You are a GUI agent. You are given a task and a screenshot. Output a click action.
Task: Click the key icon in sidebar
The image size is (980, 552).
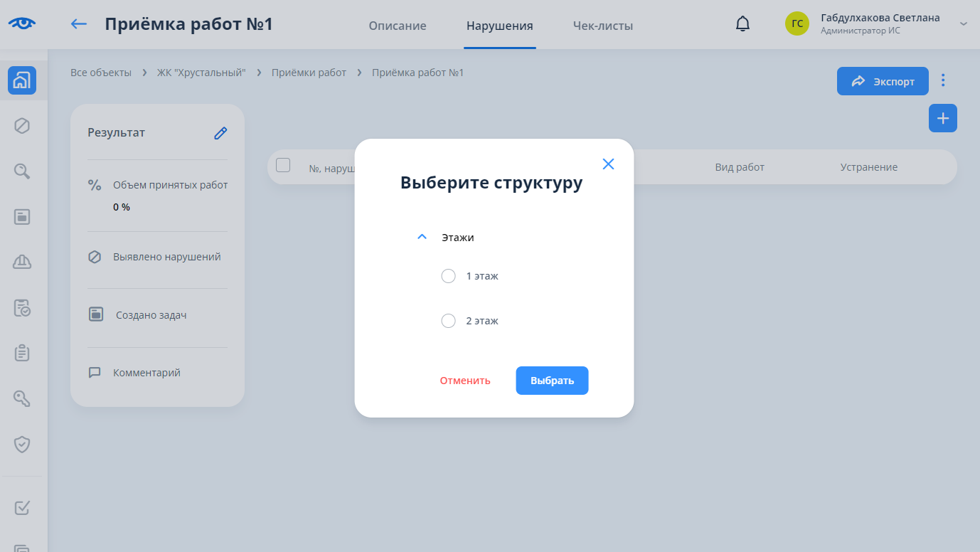click(x=22, y=398)
